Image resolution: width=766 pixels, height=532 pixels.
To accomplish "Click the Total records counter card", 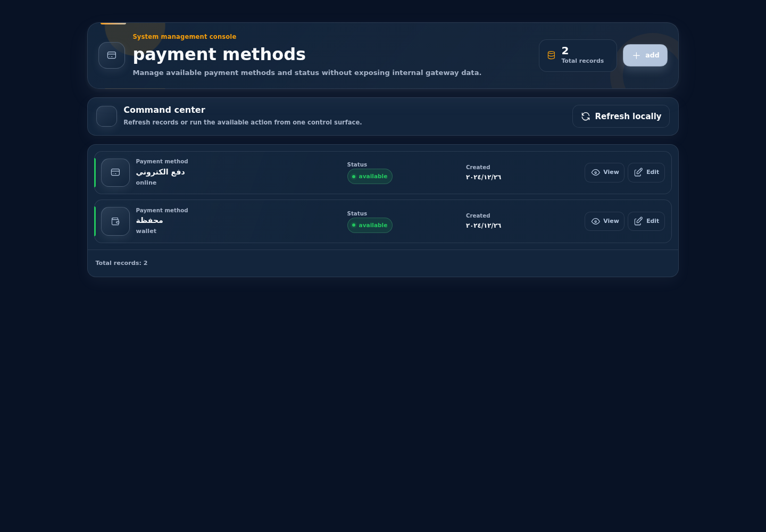I will click(x=578, y=55).
